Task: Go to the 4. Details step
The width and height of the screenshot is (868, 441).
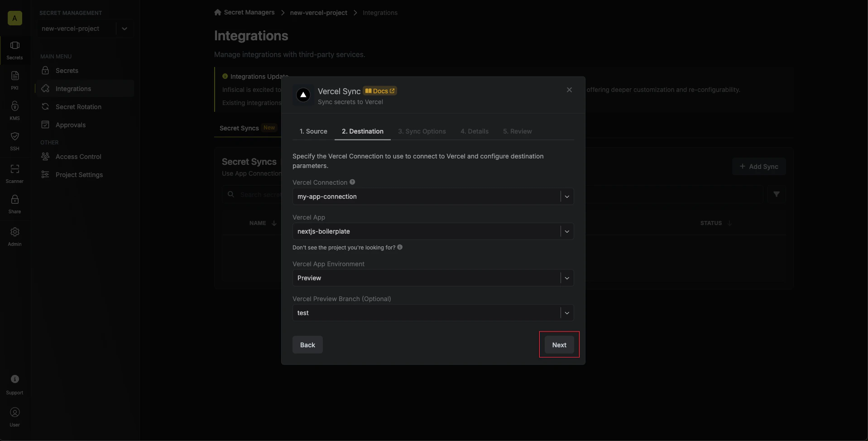Action: click(x=475, y=131)
